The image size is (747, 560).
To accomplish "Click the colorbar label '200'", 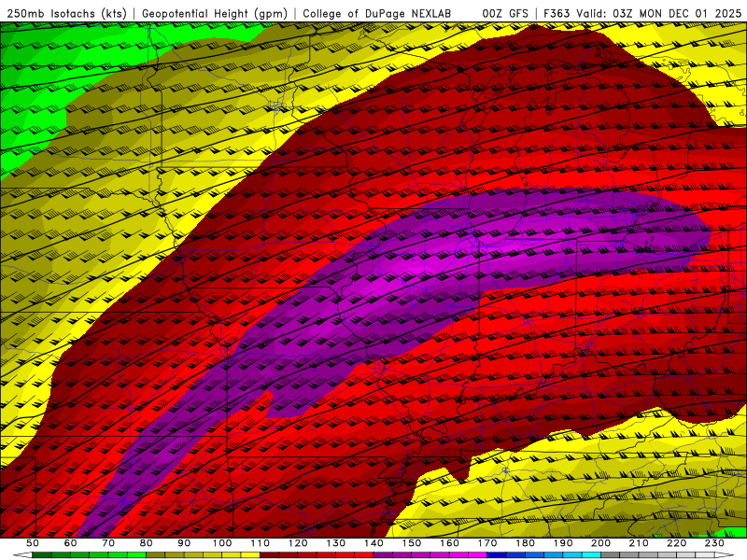I will [600, 543].
